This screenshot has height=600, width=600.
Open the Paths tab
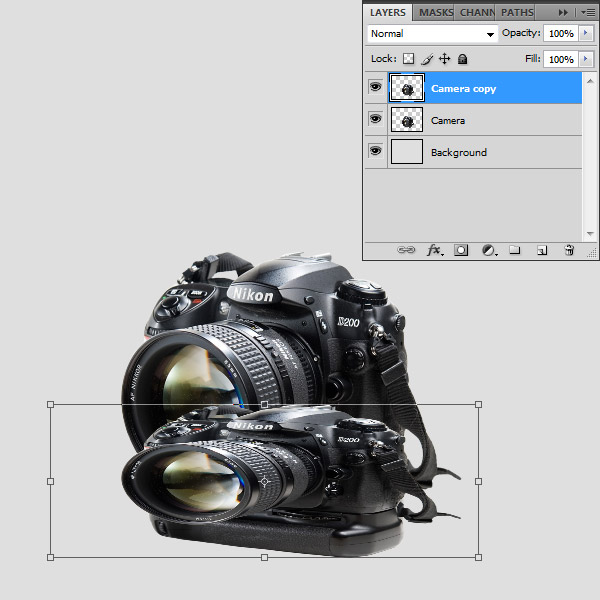pos(516,13)
